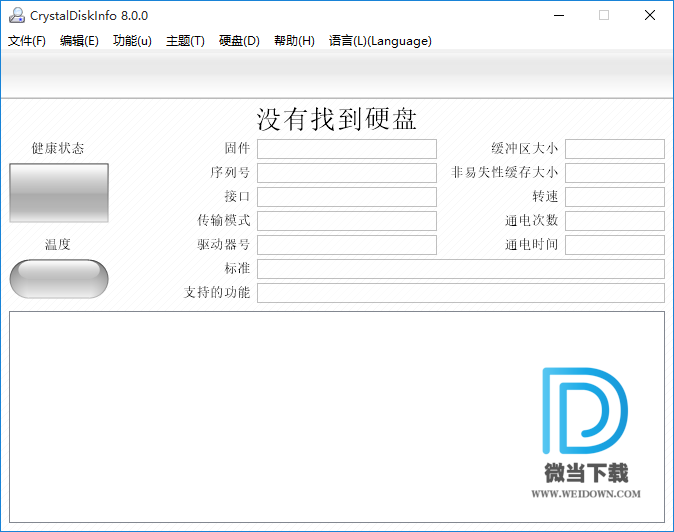Open the 硬盘(D) menu
Viewport: 674px width, 532px height.
point(239,41)
